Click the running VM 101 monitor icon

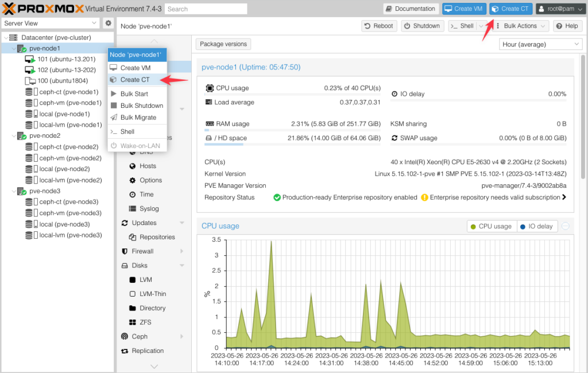point(30,59)
